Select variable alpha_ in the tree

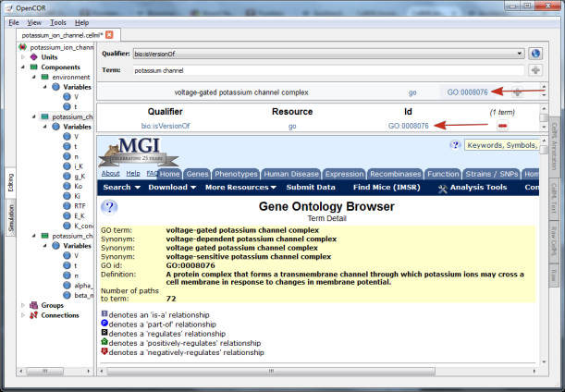pyautogui.click(x=82, y=286)
